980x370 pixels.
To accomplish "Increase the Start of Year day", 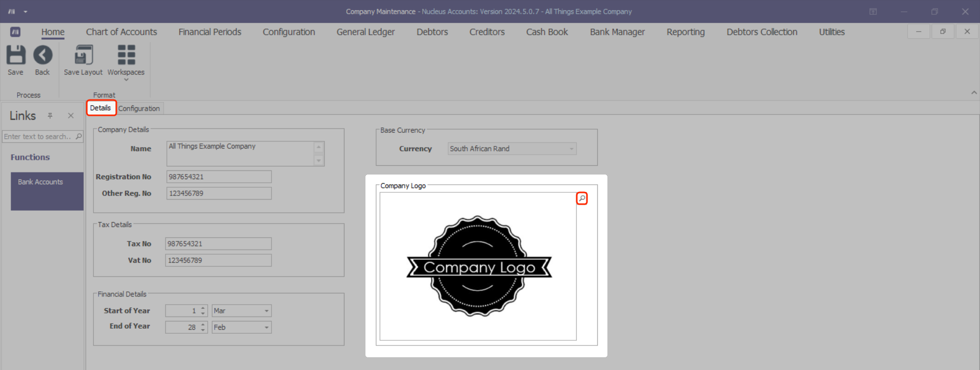I will click(x=203, y=308).
